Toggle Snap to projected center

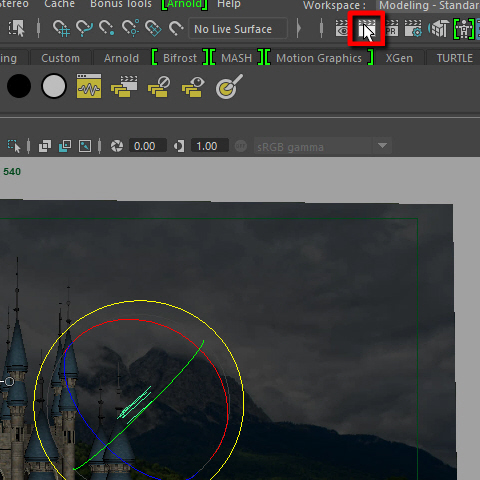[x=130, y=28]
